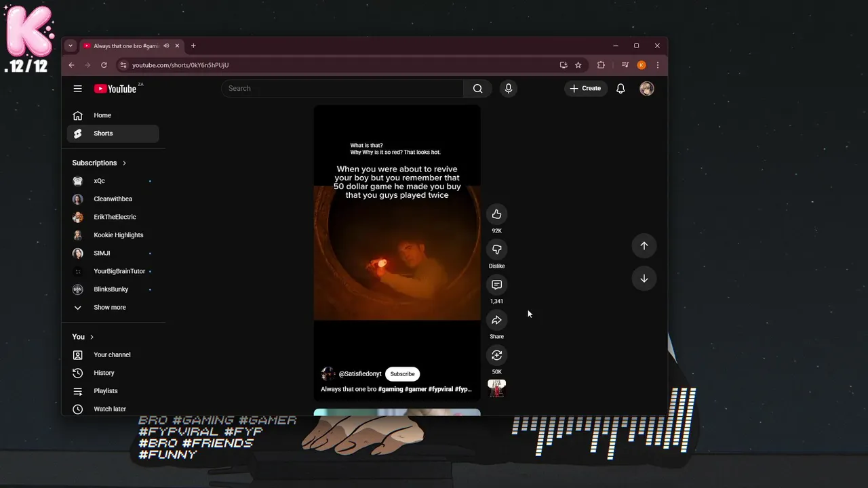Open the tab search dropdown arrow

click(x=70, y=46)
